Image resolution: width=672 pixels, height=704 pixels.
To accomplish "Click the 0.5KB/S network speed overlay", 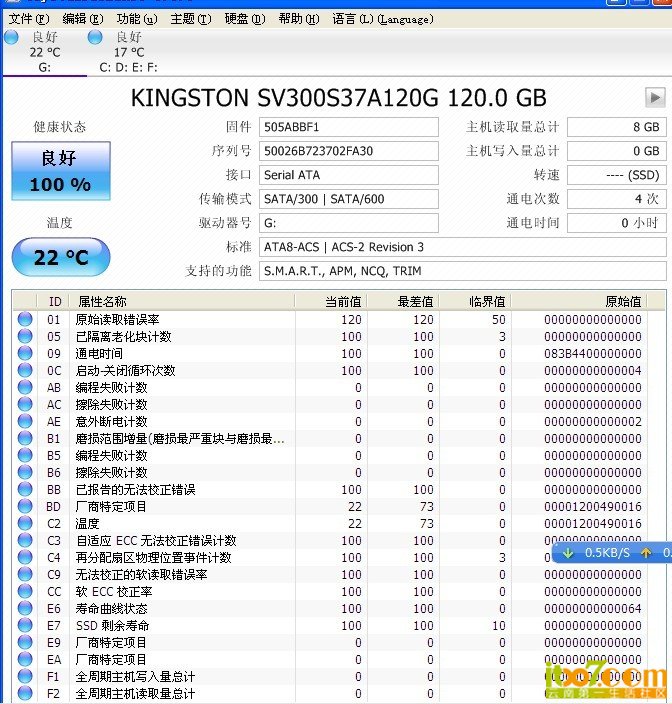I will [611, 553].
